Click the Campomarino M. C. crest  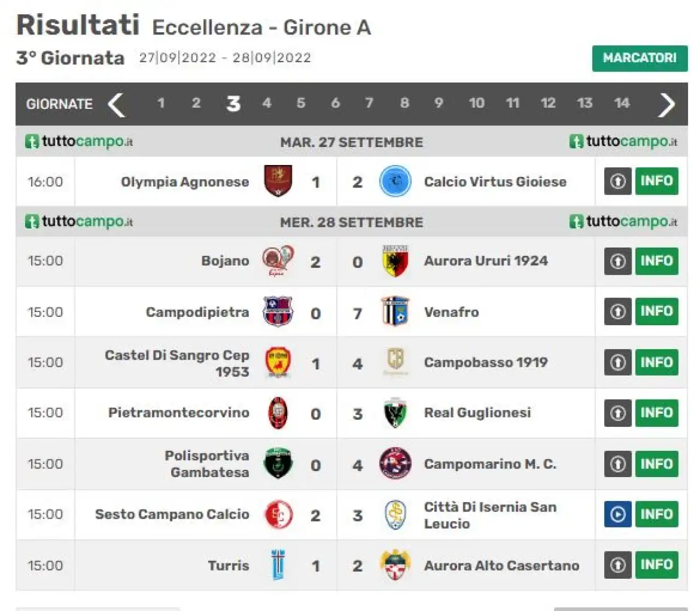(395, 463)
